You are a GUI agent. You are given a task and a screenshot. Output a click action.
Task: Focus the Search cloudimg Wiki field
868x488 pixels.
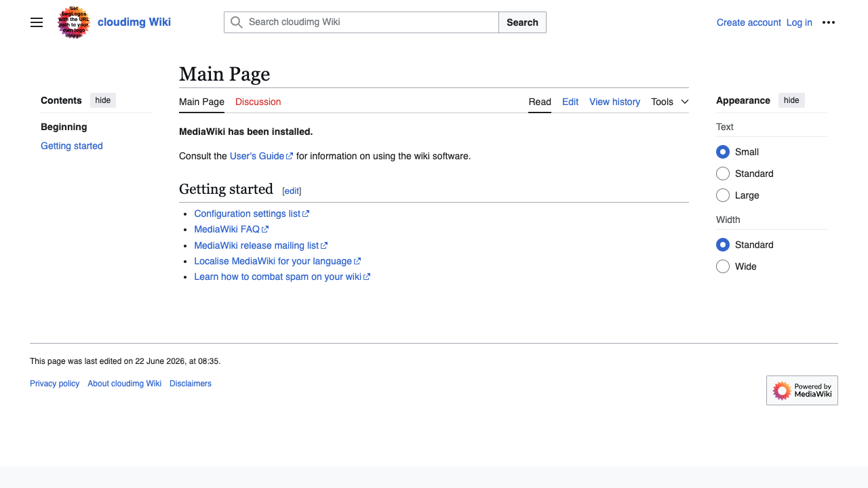(x=361, y=22)
